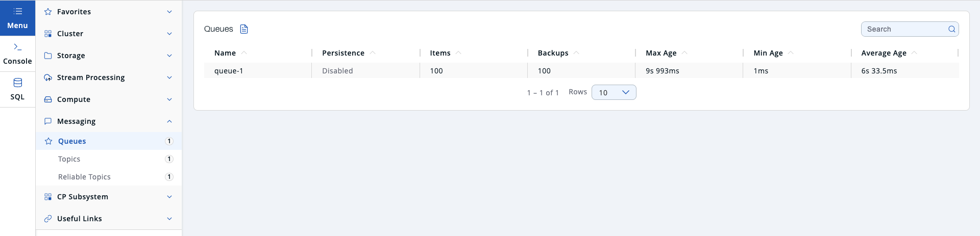This screenshot has height=236, width=980.
Task: Open the SQL browser
Action: pyautogui.click(x=17, y=89)
